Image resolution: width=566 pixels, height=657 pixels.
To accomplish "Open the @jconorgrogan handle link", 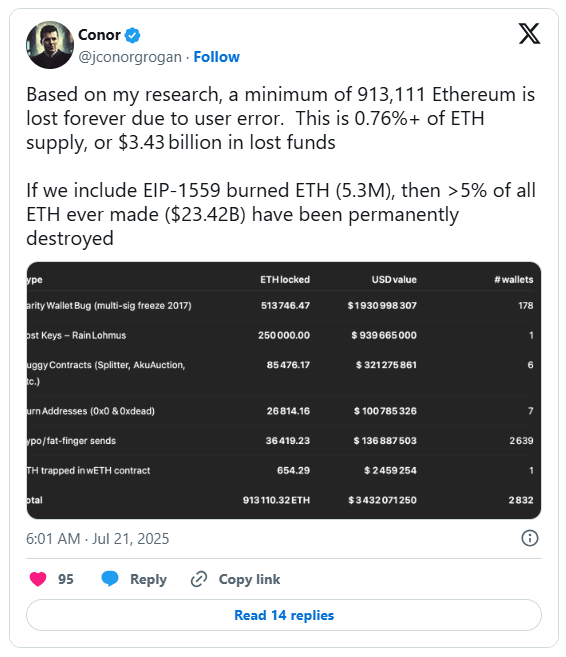I will pyautogui.click(x=130, y=57).
